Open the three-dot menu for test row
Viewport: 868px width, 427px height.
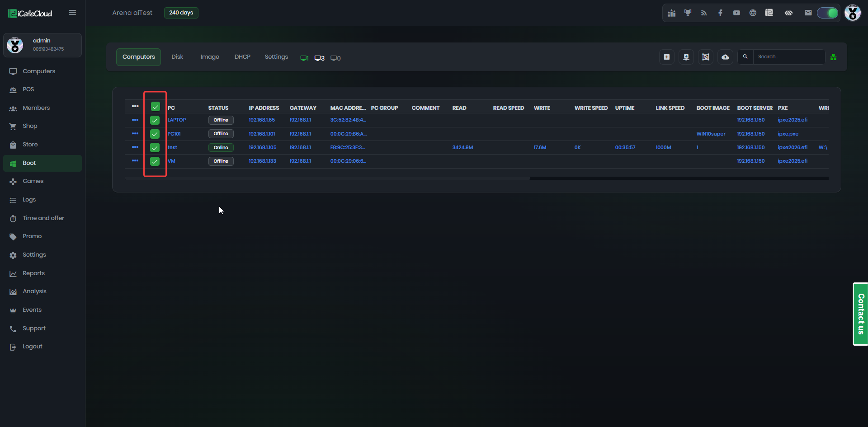tap(135, 147)
